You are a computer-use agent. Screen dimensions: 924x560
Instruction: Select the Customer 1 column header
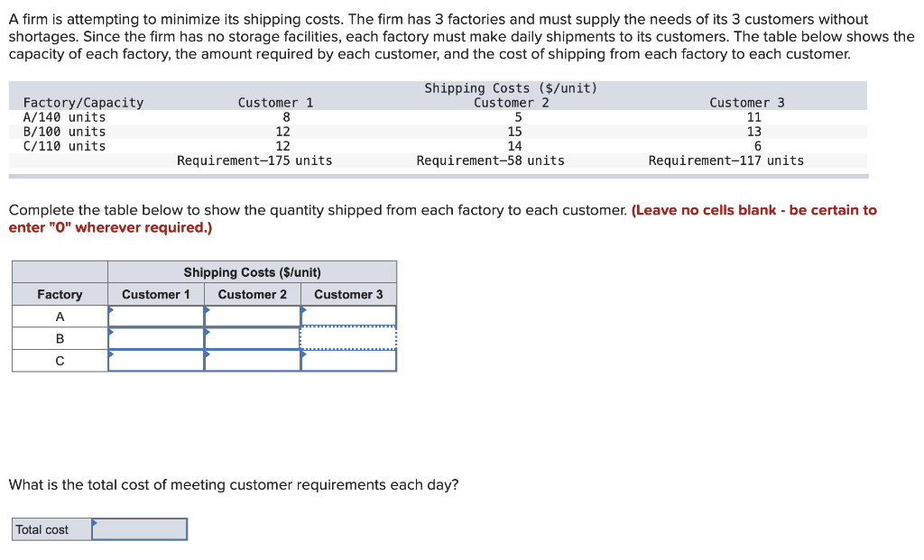[x=156, y=294]
